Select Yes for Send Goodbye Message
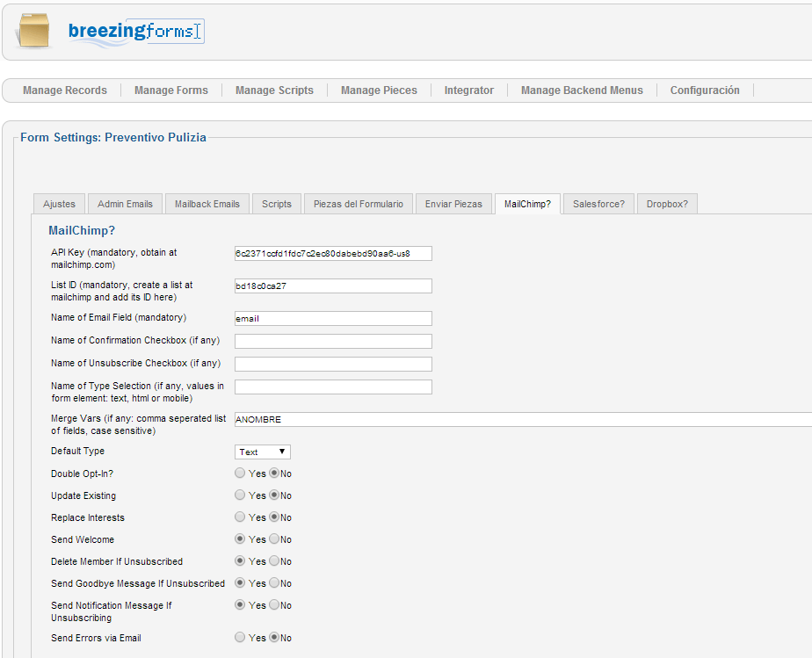Image resolution: width=812 pixels, height=658 pixels. click(240, 582)
